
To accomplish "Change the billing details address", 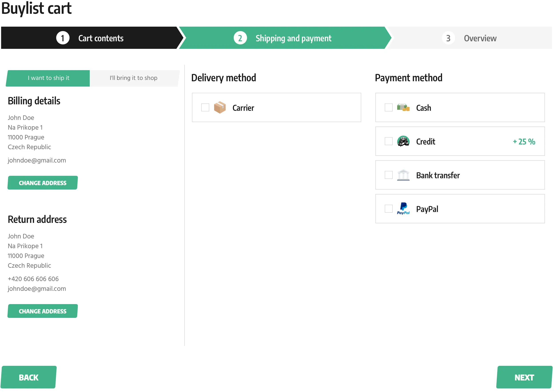I will click(42, 183).
